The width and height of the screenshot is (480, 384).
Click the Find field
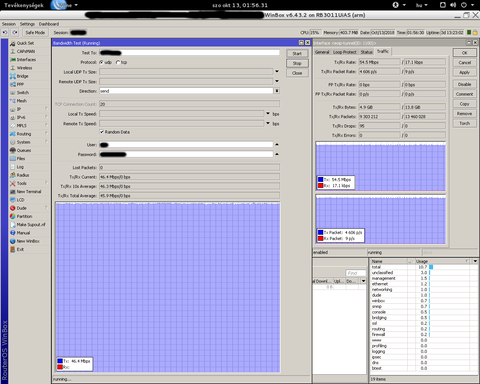[355, 273]
